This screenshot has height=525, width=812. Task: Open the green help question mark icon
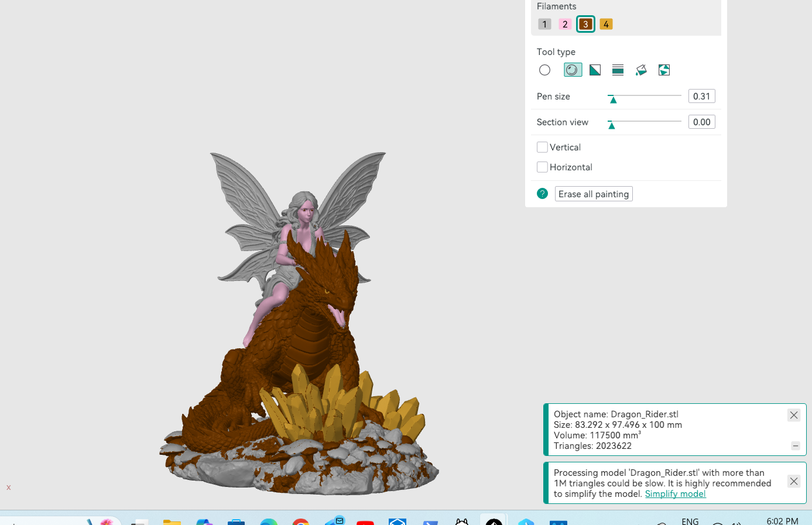[542, 194]
